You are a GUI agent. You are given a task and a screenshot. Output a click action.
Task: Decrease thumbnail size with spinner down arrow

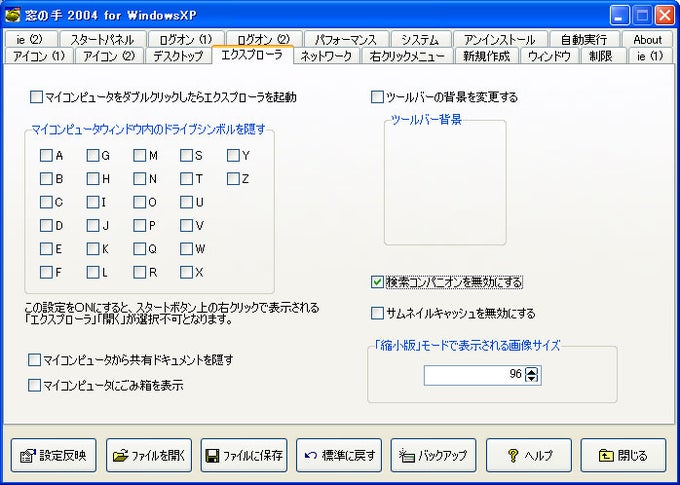click(532, 379)
